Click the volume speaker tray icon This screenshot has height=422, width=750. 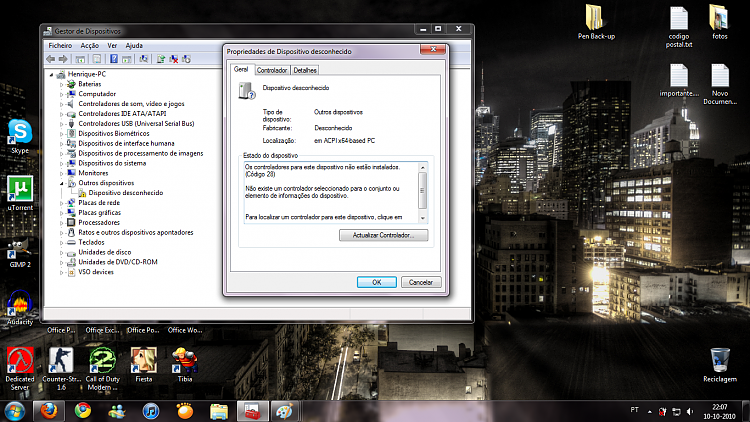[690, 411]
